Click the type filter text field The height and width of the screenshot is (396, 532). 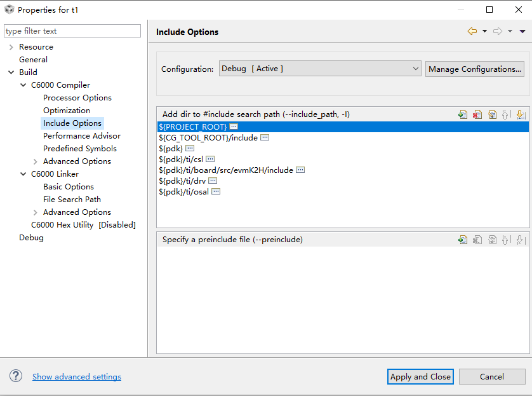pos(72,31)
